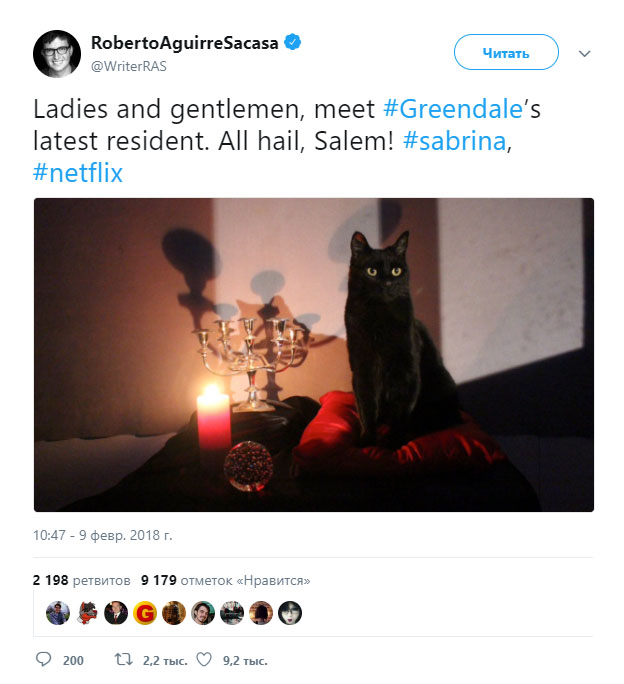This screenshot has height=684, width=624.
Task: Open the RobertoAguirreSacasa display name
Action: (185, 43)
